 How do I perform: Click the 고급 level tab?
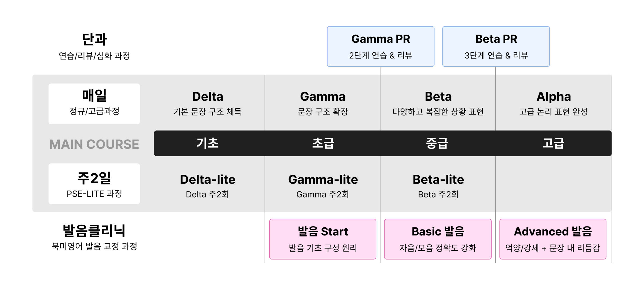pyautogui.click(x=553, y=143)
